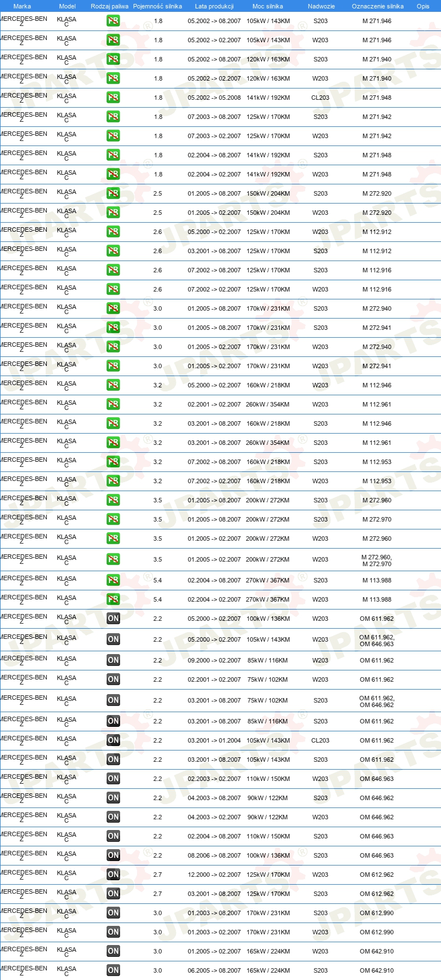Screen dimensions: 441x980
Task: Click ON icon in OM 611.962, OM 646.963 W203 row
Action: click(x=113, y=639)
